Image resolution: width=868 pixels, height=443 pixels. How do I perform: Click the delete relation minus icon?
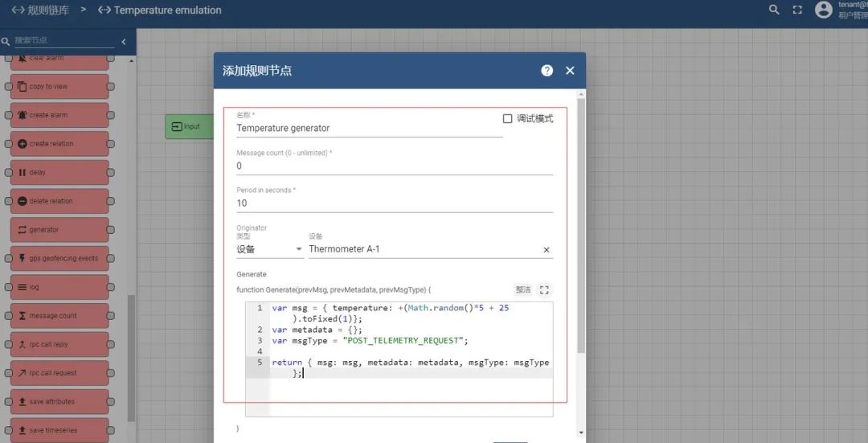click(x=23, y=201)
